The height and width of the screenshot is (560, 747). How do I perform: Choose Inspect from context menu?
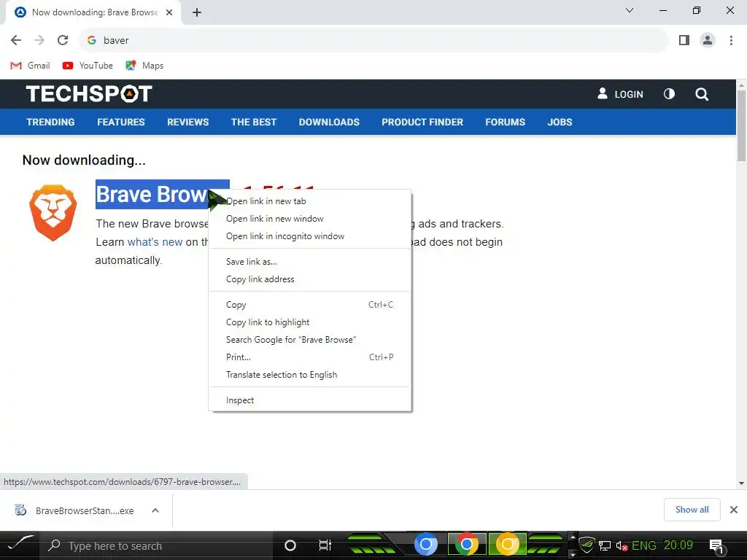[309, 400]
